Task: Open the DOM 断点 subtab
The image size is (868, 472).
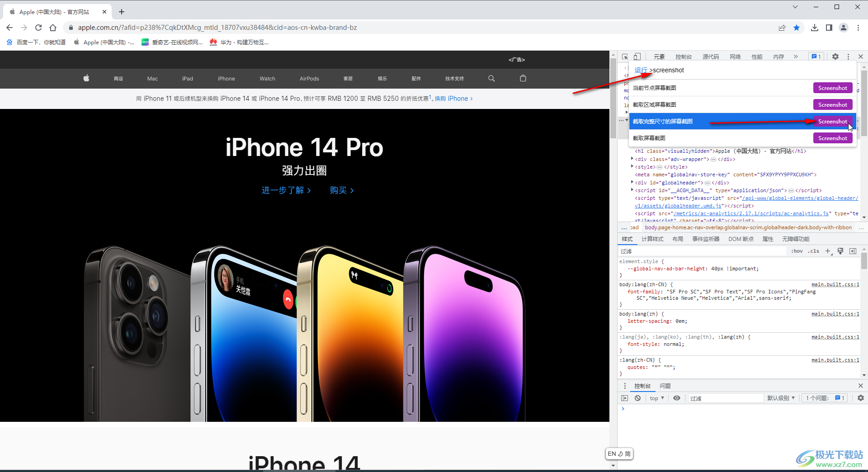Action: click(741, 239)
